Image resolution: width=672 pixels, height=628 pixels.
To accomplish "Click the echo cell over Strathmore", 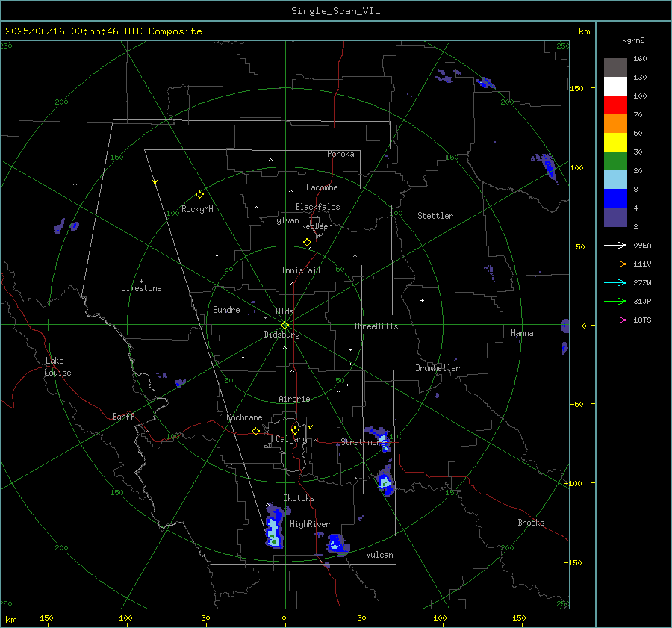I will (x=379, y=438).
